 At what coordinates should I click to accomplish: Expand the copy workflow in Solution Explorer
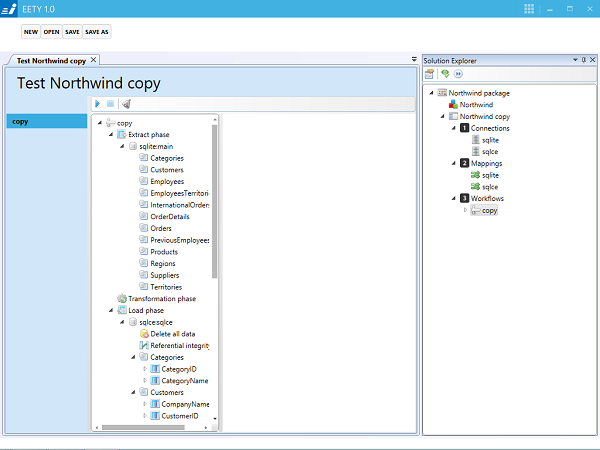click(465, 210)
